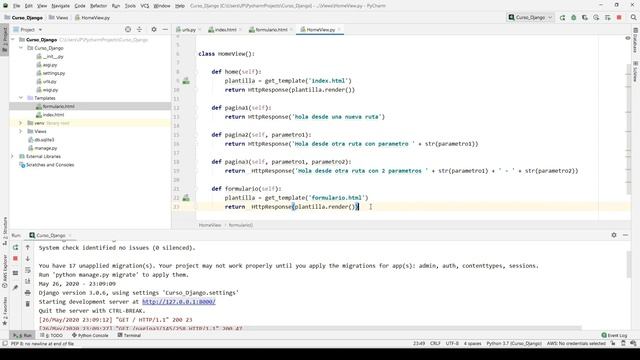Screen dimensions: 640x360
Task: Toggle scroll to end in console
Action: [27, 281]
